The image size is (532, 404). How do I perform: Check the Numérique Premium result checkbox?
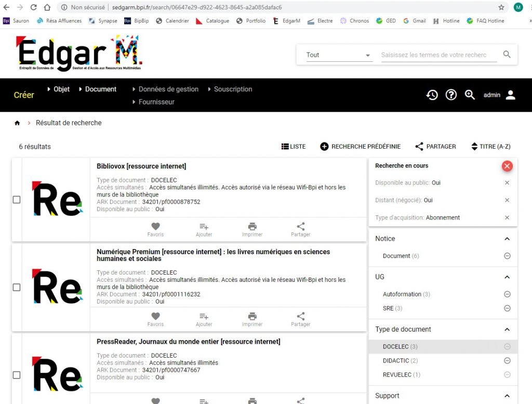[17, 287]
